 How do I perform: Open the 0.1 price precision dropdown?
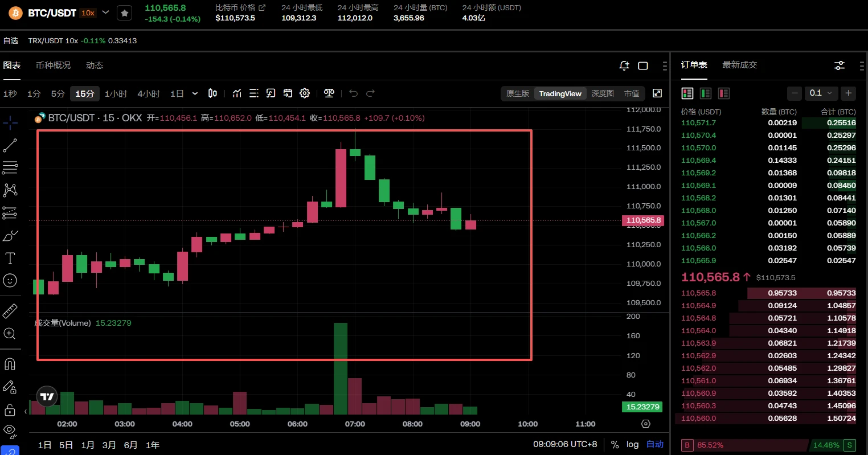point(821,93)
